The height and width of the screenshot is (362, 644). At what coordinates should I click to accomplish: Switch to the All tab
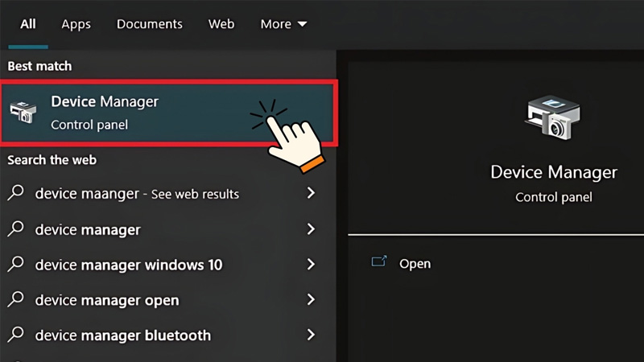(28, 24)
